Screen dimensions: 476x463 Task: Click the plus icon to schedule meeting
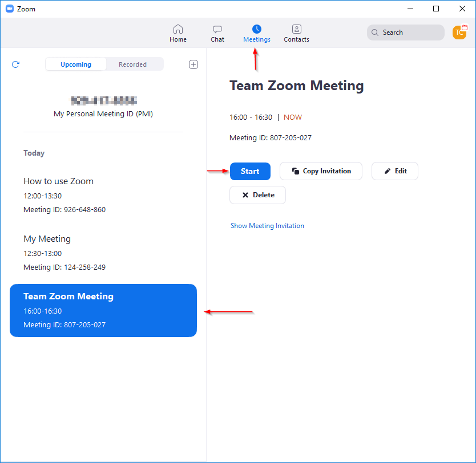tap(193, 64)
